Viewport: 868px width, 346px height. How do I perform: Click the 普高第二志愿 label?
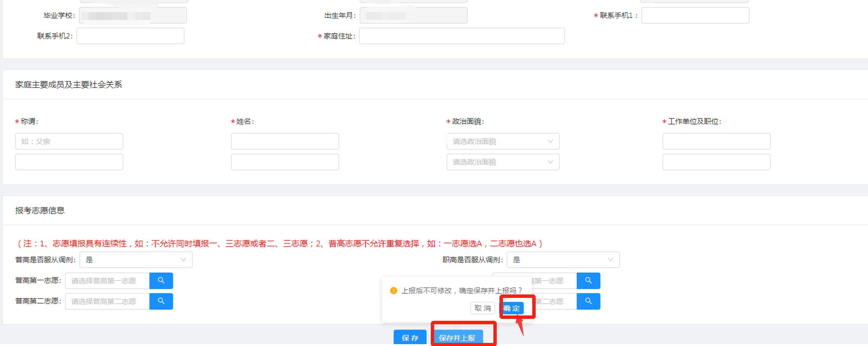(38, 301)
